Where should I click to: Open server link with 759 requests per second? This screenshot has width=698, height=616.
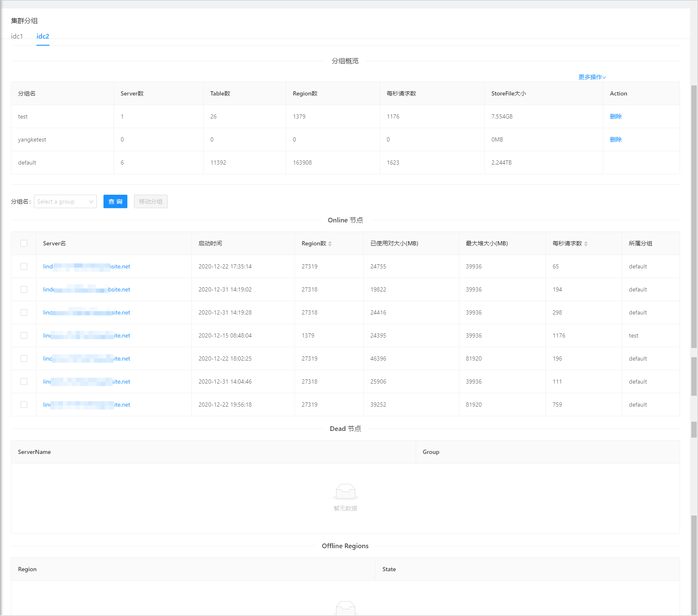(87, 405)
